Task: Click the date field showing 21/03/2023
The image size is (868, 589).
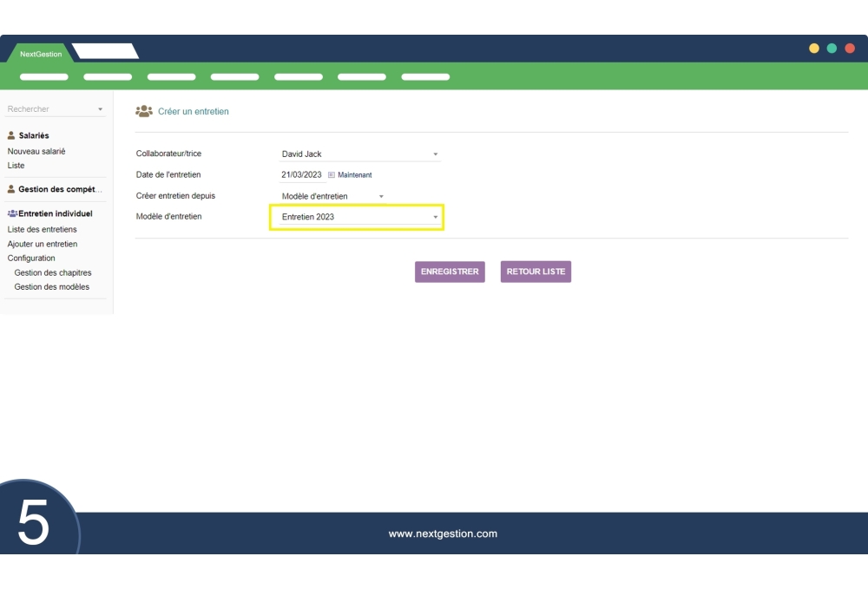Action: click(x=301, y=175)
